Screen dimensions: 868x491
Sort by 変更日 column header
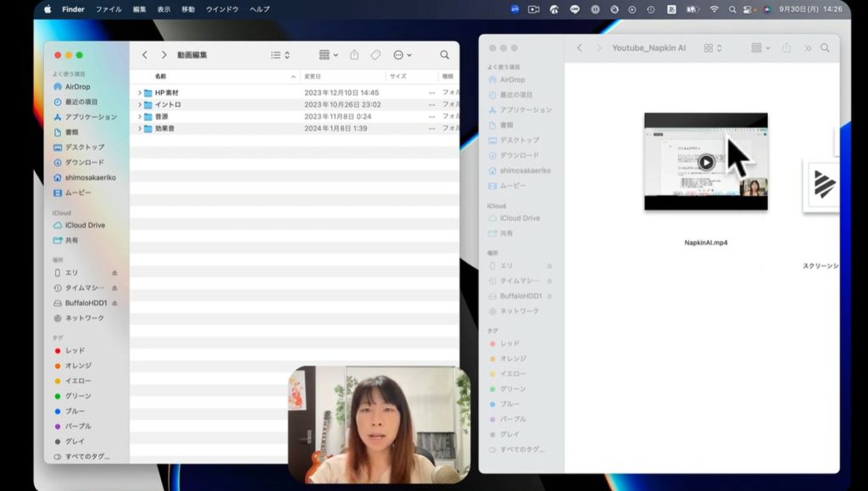(313, 76)
